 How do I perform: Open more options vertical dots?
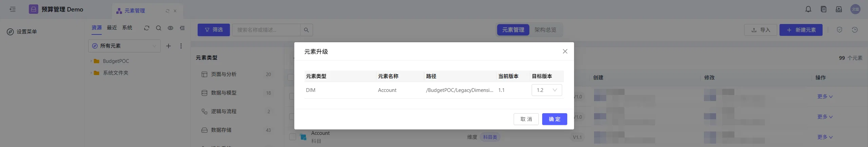click(x=181, y=46)
